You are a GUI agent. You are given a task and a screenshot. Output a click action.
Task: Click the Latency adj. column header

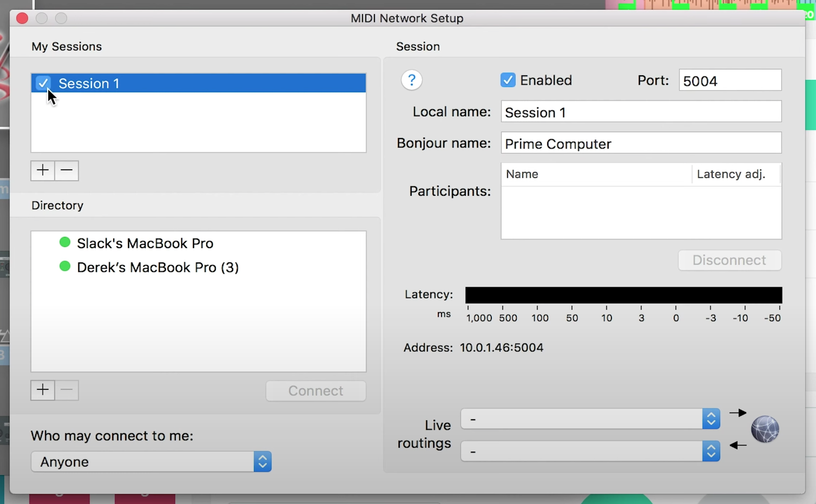[731, 174]
